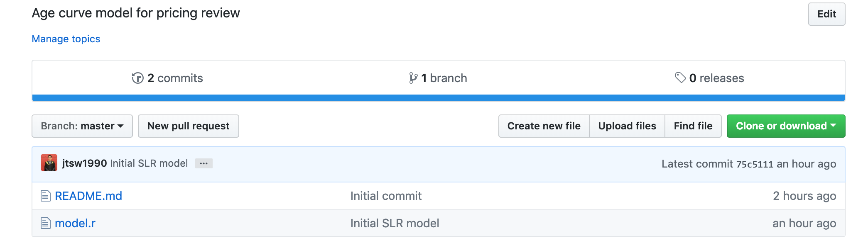Expand commit message ellipsis button
The image size is (868, 243).
(x=204, y=163)
